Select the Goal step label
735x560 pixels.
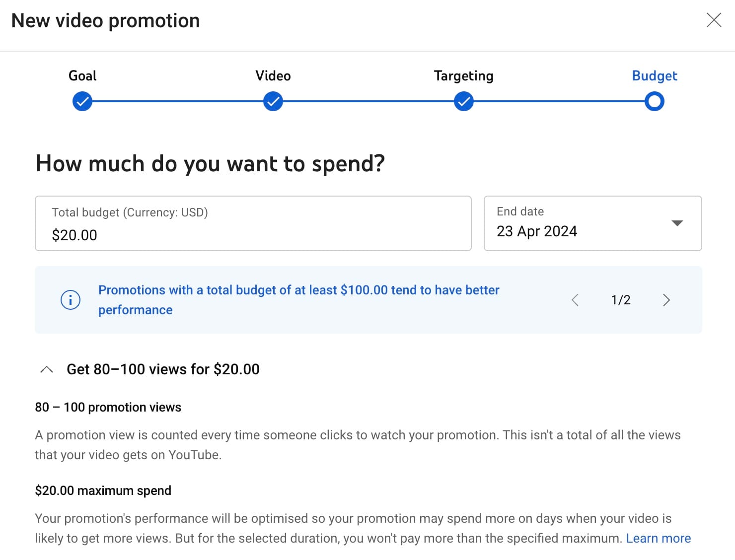click(82, 75)
